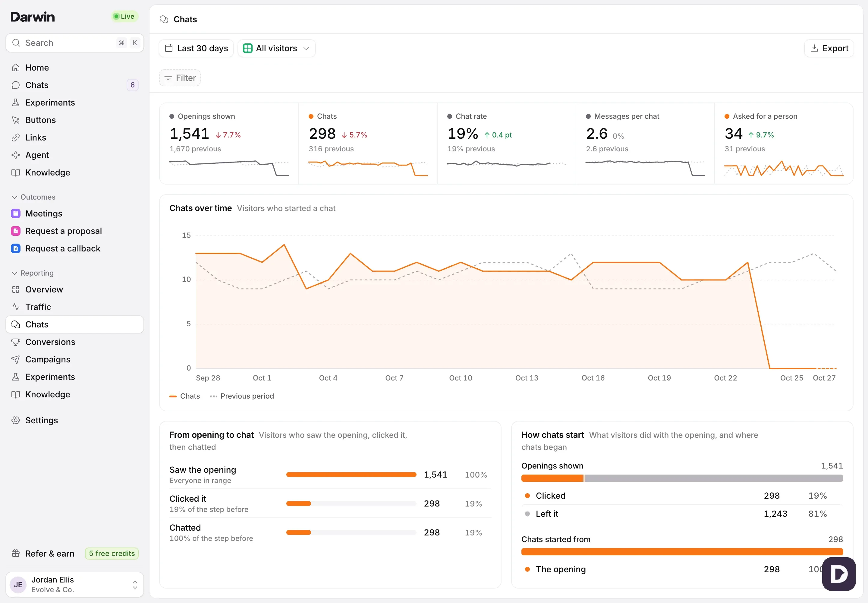This screenshot has height=603, width=868.
Task: Click the 6 unread chats badge
Action: 133,85
